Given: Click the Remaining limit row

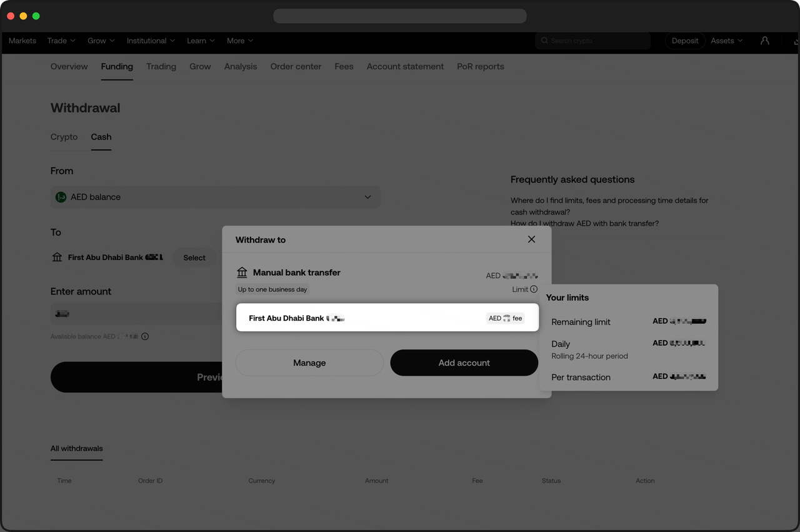Looking at the screenshot, I should (629, 322).
